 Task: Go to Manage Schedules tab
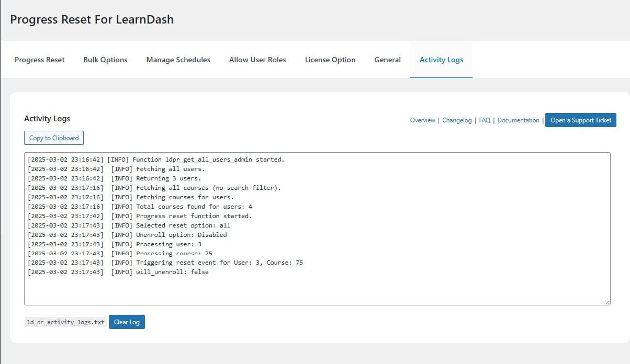178,60
